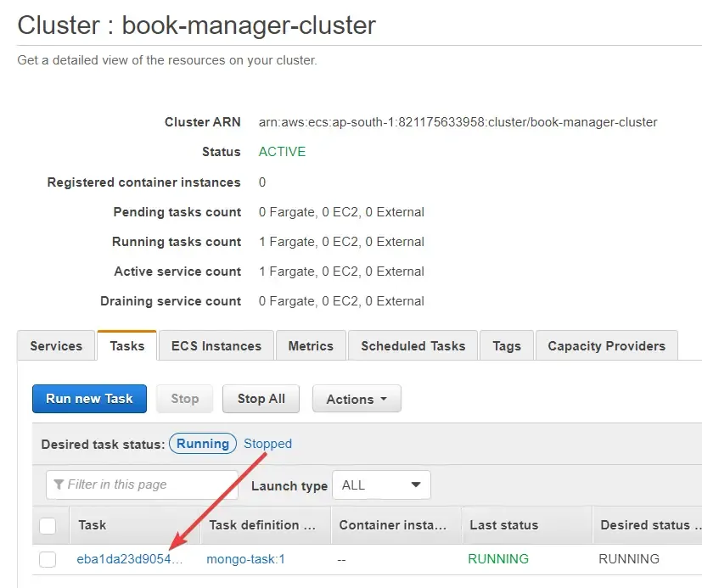702x588 pixels.
Task: Show Stopped tasks in status filter
Action: point(267,444)
